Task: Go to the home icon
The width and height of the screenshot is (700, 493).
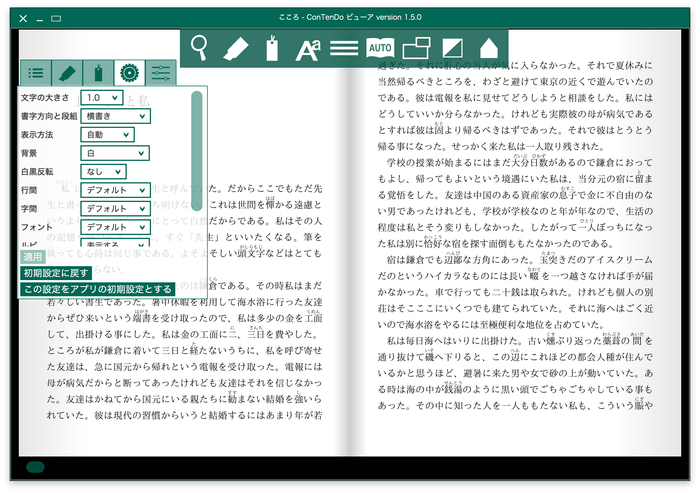Action: tap(488, 47)
